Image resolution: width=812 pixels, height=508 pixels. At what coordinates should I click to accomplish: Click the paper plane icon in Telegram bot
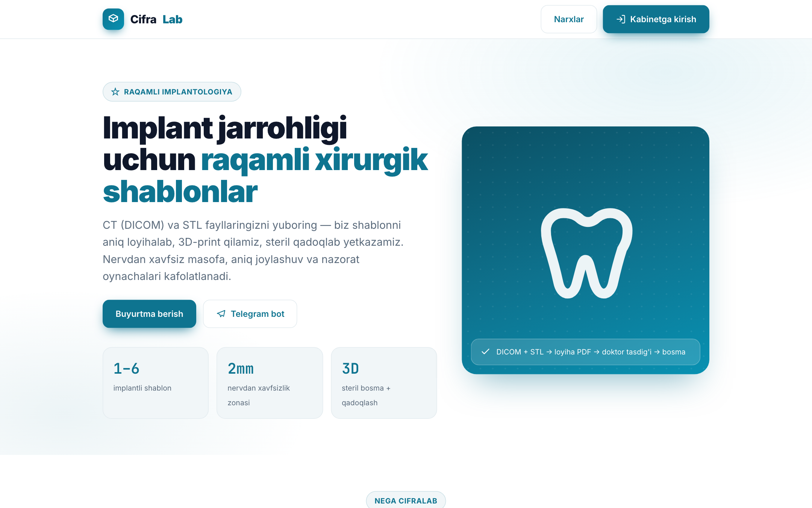pos(221,314)
